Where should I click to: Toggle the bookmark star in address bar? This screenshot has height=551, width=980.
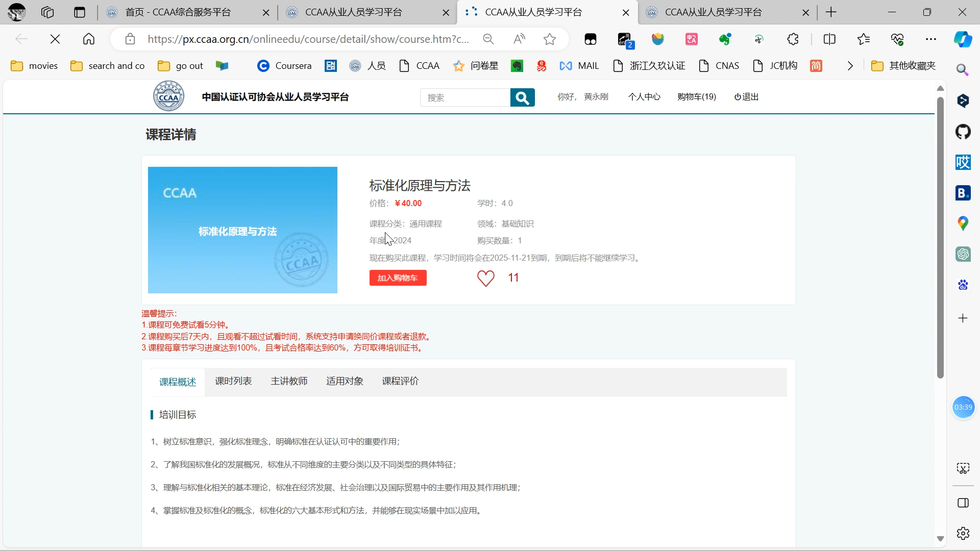[550, 39]
